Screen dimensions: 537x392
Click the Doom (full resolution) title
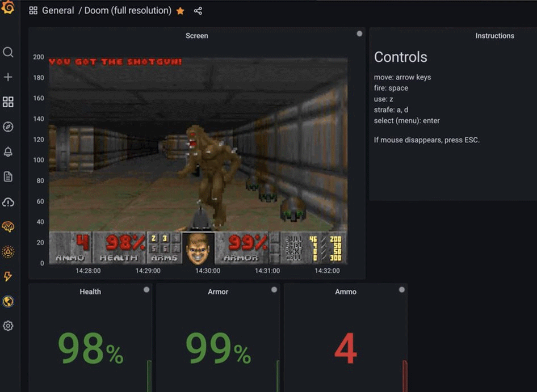click(x=128, y=11)
